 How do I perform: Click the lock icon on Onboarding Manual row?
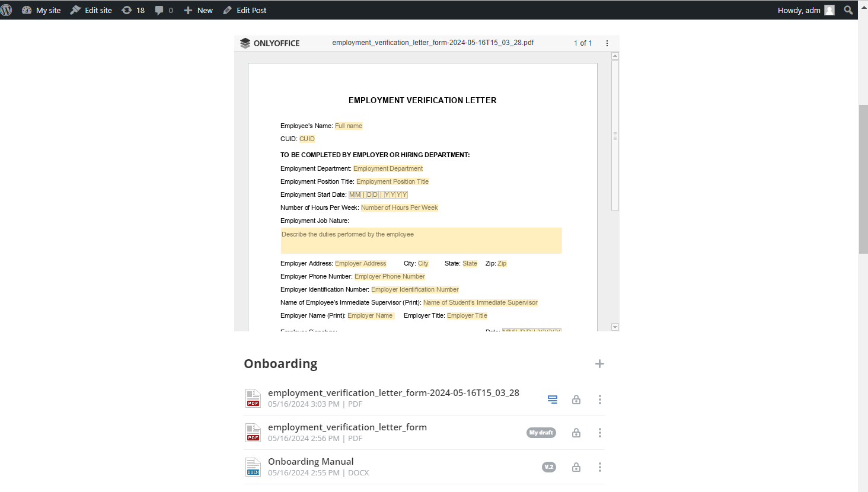[576, 467]
